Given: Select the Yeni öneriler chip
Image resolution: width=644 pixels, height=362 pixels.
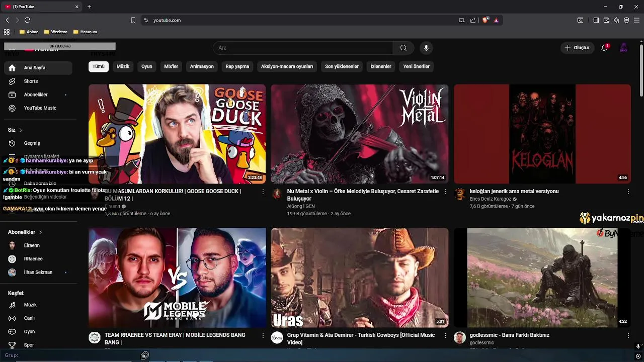Looking at the screenshot, I should pos(417,66).
